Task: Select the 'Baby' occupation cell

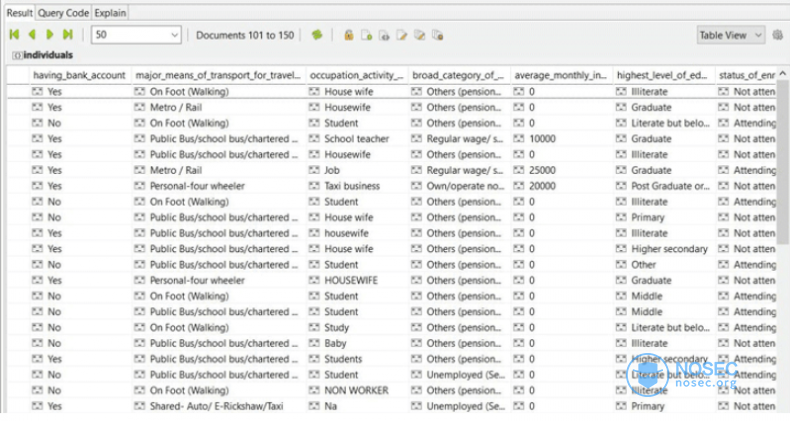Action: pos(357,343)
